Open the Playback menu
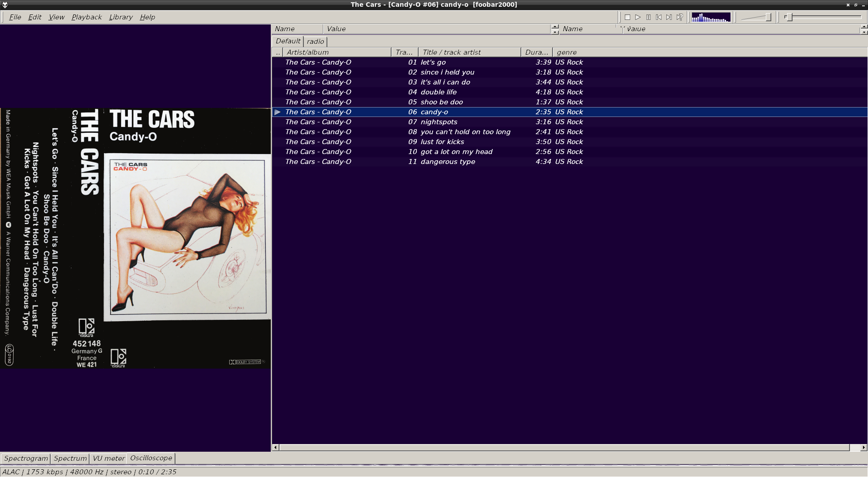868x477 pixels. (86, 17)
